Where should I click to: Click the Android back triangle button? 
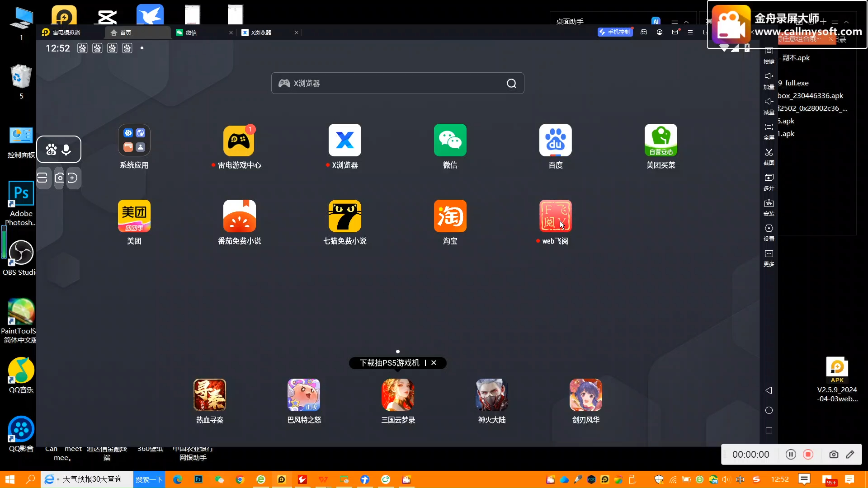(769, 390)
